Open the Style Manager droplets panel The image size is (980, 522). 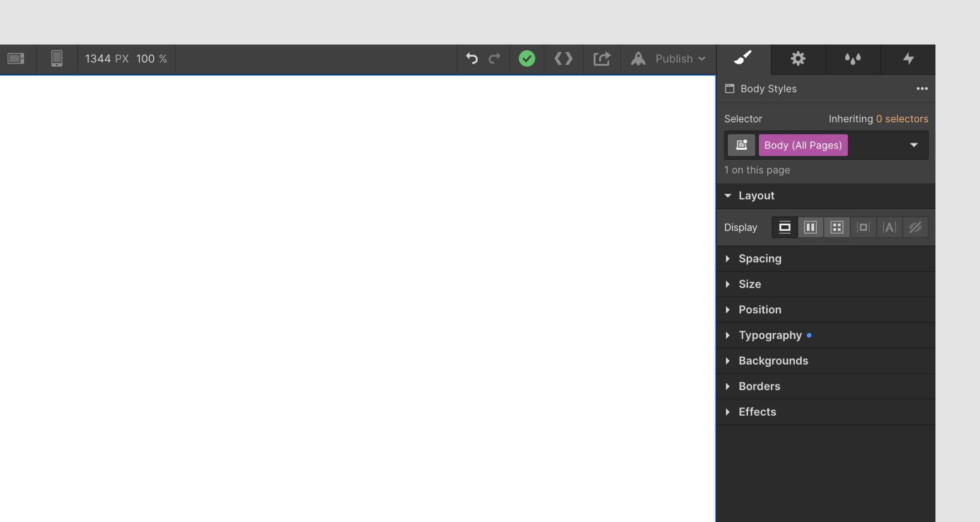(x=852, y=59)
